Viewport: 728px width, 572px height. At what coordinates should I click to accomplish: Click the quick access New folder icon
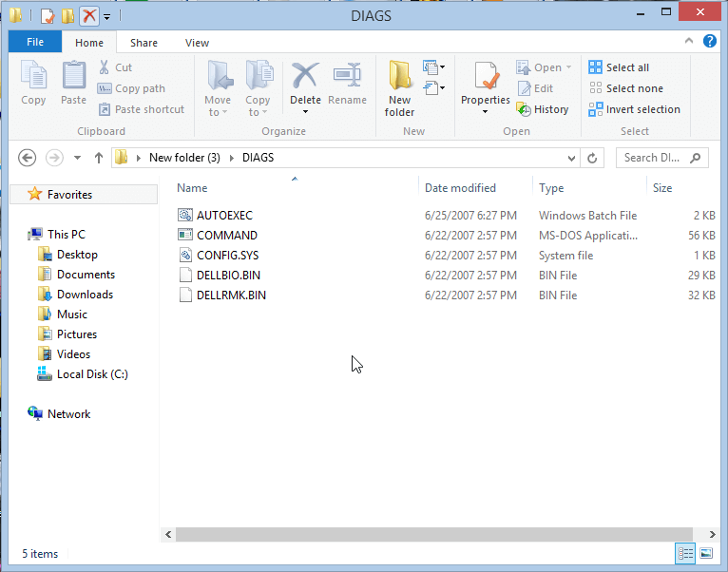[67, 16]
